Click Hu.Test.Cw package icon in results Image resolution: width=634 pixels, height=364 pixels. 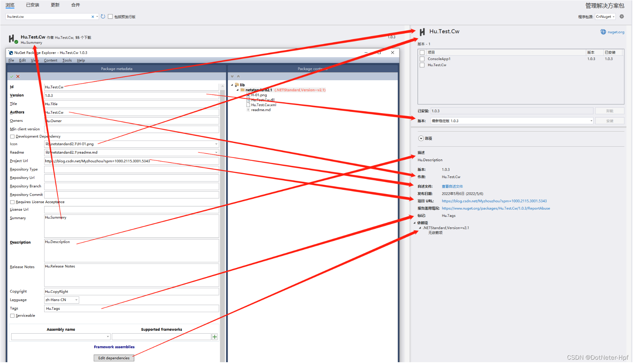[x=13, y=39]
